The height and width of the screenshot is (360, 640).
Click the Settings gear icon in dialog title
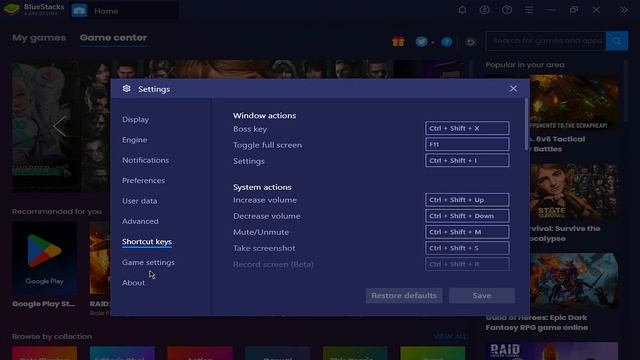(127, 89)
